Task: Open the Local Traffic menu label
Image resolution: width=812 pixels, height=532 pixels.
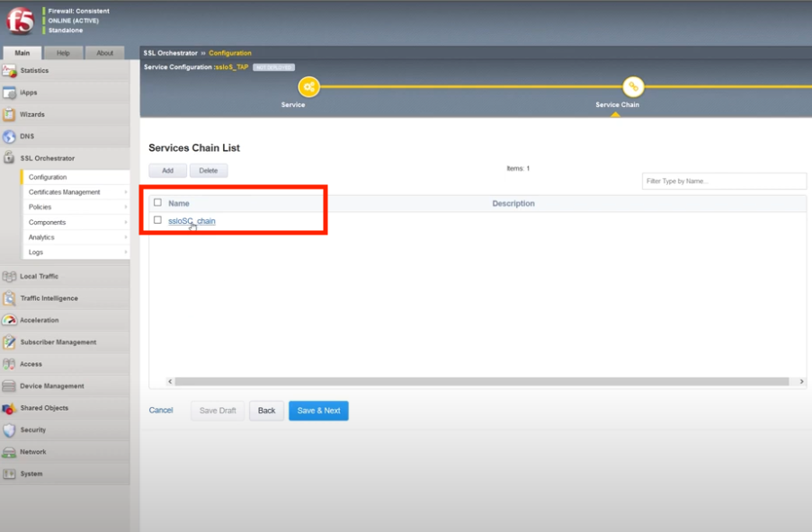Action: pyautogui.click(x=40, y=277)
